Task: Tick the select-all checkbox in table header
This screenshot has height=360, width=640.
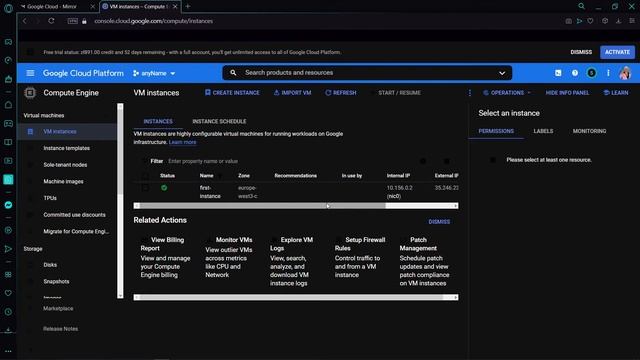Action: pyautogui.click(x=145, y=176)
